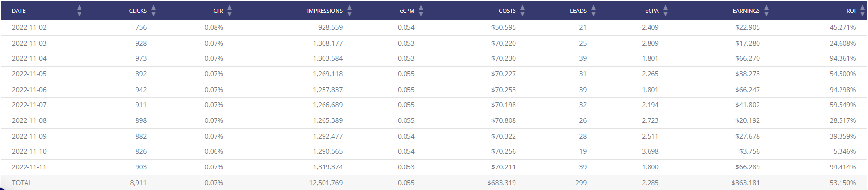Select the 2022-11-10 date cell
The image size is (868, 190).
coord(29,151)
